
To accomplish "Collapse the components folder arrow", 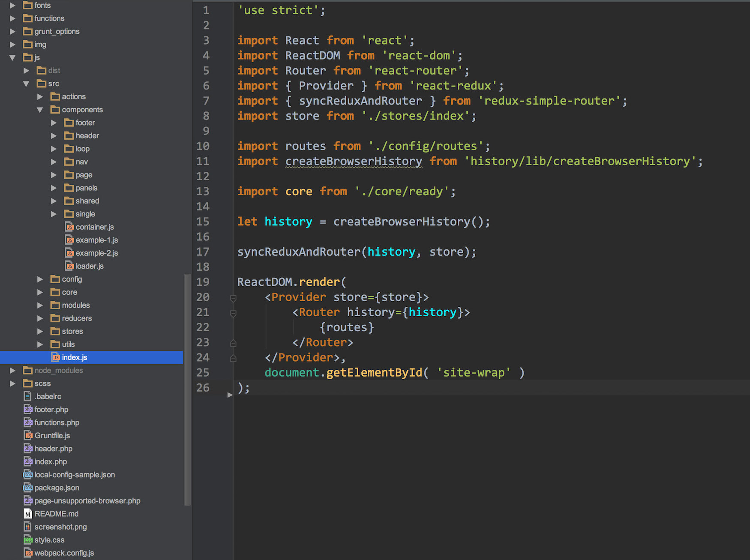I will click(40, 110).
